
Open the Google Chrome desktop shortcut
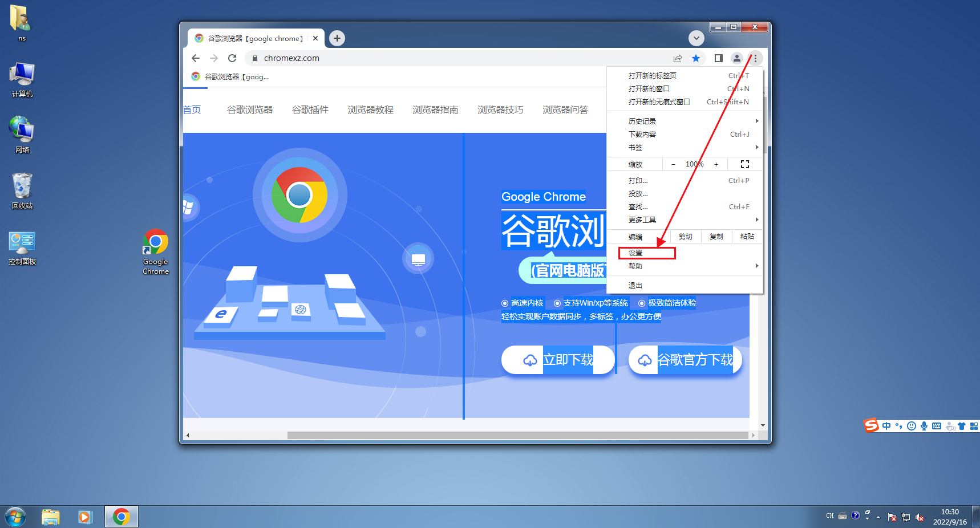pos(155,252)
